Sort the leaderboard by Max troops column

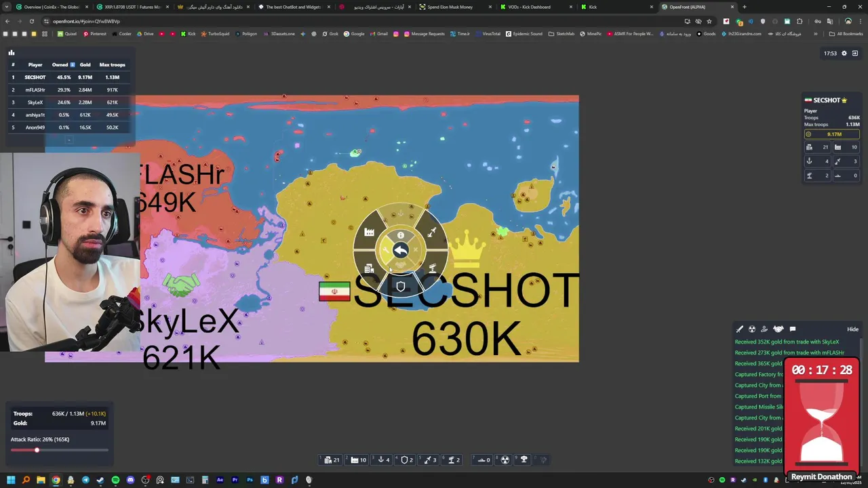[112, 64]
